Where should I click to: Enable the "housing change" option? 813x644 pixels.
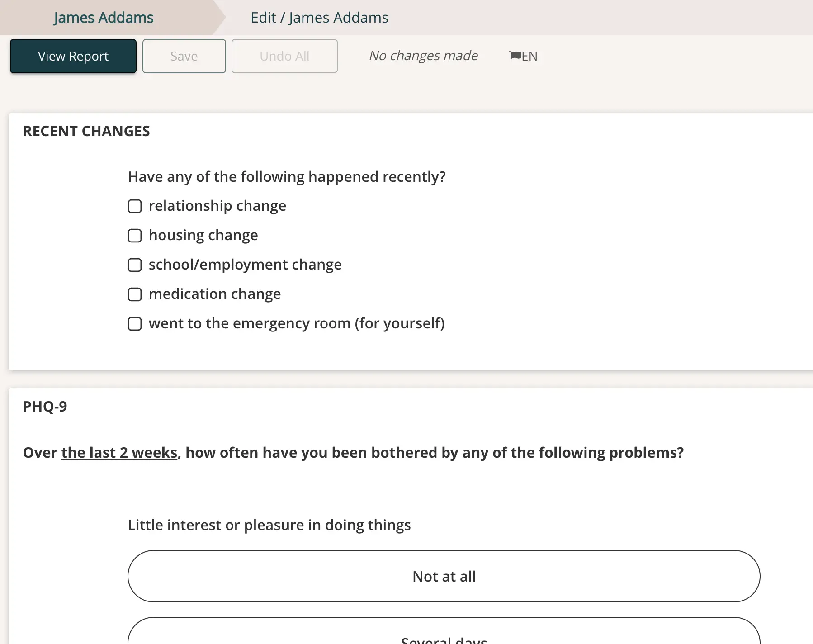coord(135,236)
